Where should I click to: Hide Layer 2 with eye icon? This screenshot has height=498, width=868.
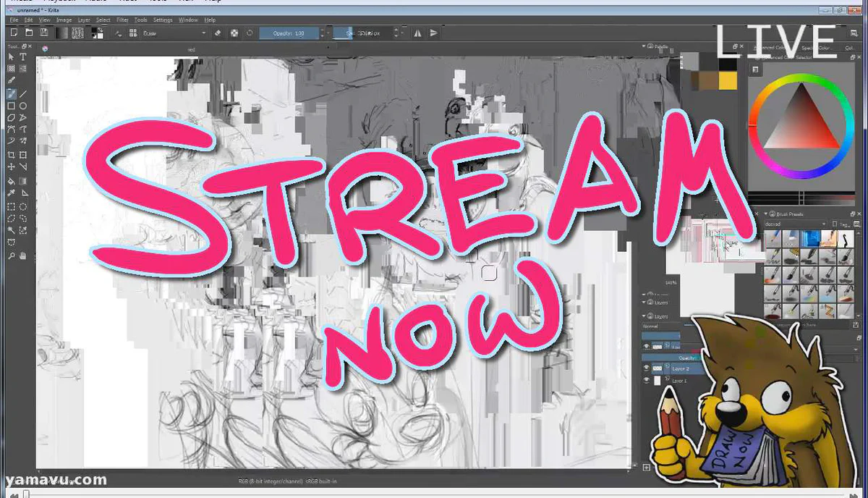(x=647, y=368)
